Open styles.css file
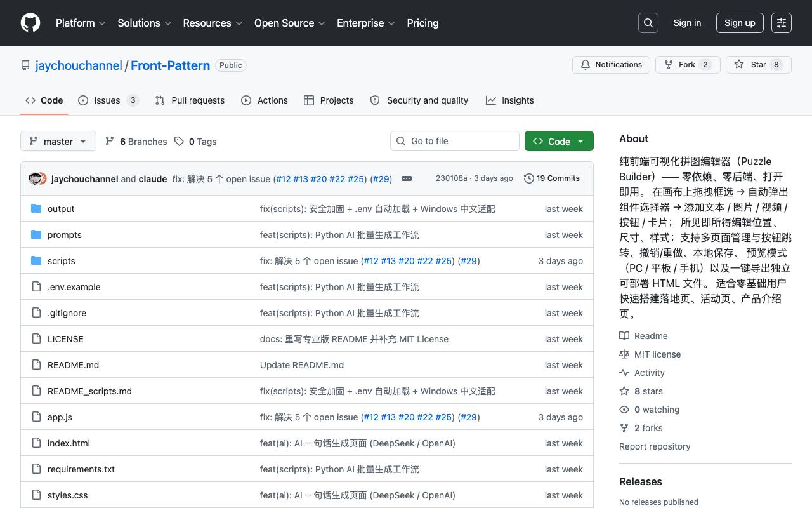 pos(68,495)
